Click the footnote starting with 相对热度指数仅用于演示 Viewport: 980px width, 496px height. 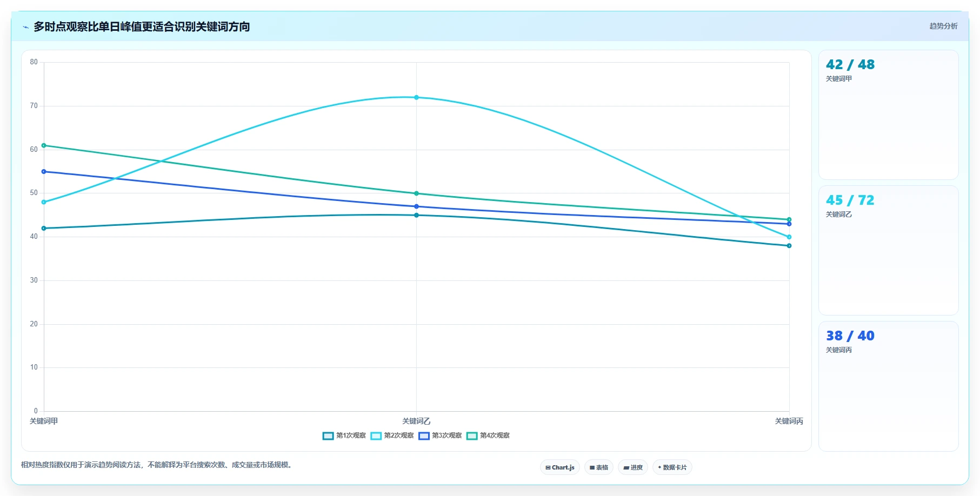[x=158, y=465]
